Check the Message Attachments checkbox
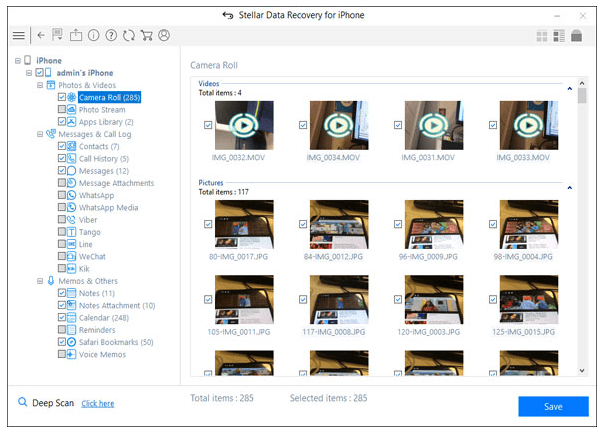 tap(62, 183)
